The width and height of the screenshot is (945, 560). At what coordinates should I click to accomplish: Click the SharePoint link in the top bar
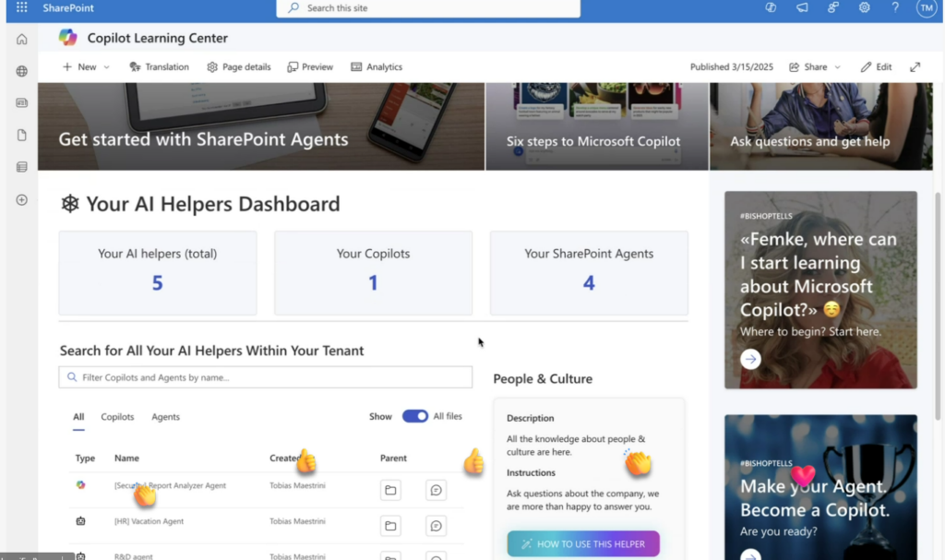click(68, 7)
